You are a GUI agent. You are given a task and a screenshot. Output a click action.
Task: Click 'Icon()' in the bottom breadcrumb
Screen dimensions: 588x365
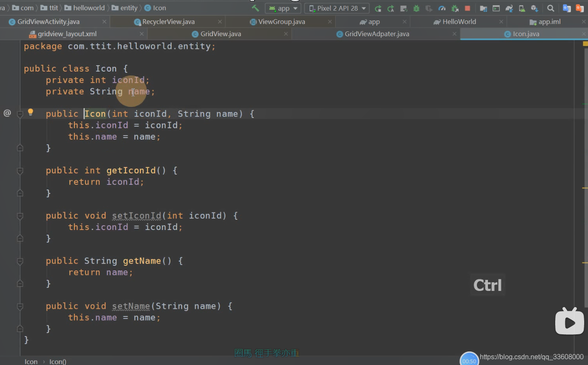(x=58, y=362)
